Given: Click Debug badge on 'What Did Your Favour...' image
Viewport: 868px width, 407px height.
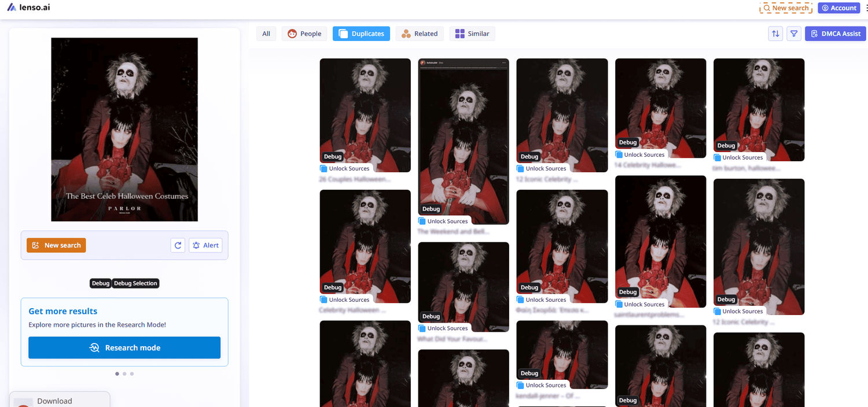Looking at the screenshot, I should [x=431, y=316].
